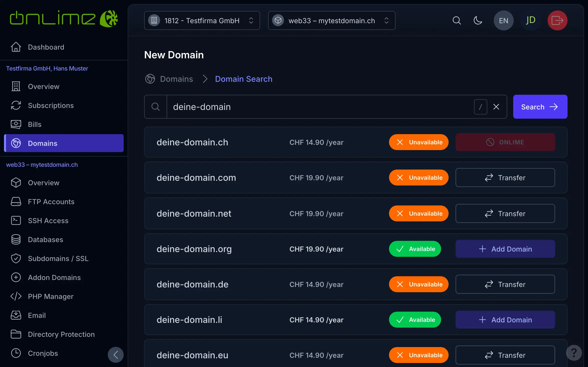Collapse sidebar with chevron arrow
This screenshot has height=367, width=588.
tap(115, 355)
